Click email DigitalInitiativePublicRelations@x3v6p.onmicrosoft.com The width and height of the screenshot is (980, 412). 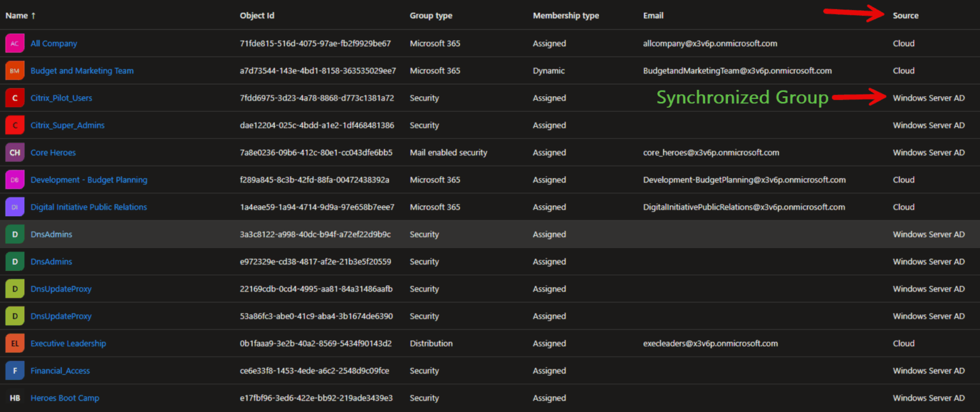pyautogui.click(x=744, y=207)
